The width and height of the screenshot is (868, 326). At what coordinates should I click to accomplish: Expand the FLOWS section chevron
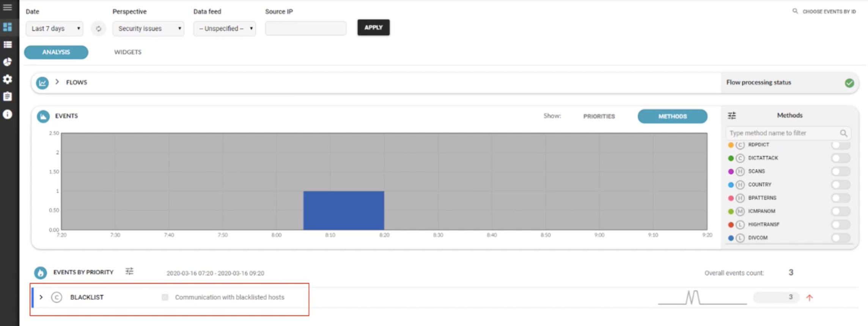click(57, 82)
